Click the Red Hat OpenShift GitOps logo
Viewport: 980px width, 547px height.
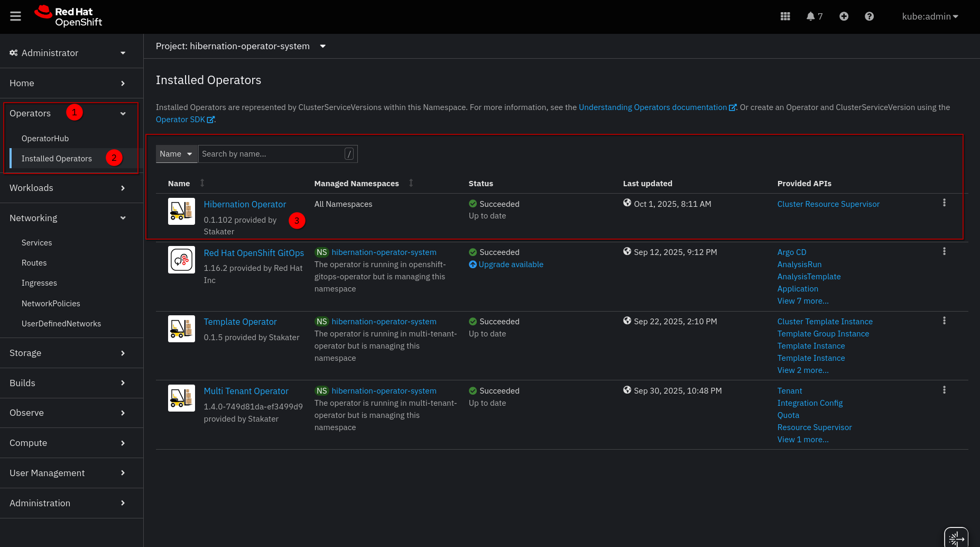pyautogui.click(x=181, y=260)
